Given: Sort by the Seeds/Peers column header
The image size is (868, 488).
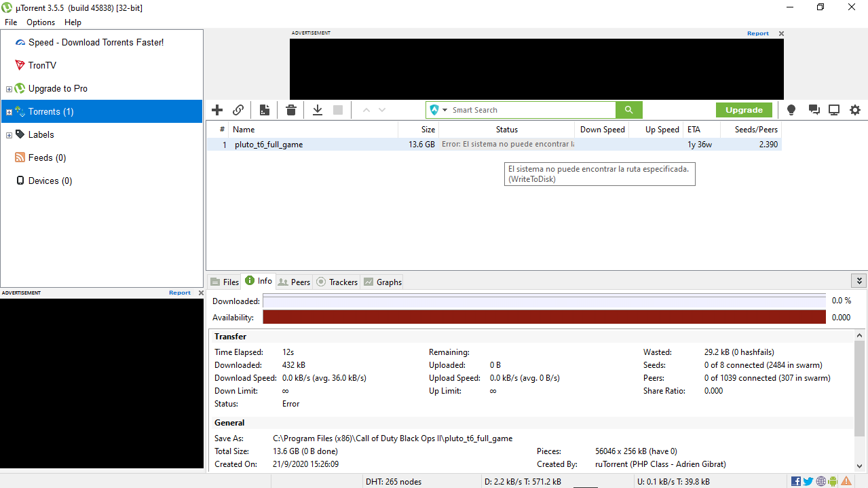Looking at the screenshot, I should [x=752, y=130].
